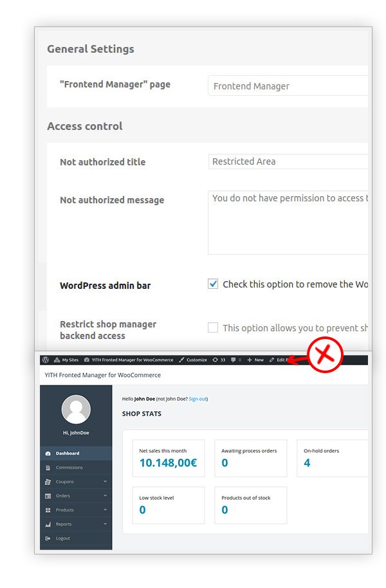Select the Coupons icon in the sidebar
Screen dimensions: 386x588
pos(48,481)
